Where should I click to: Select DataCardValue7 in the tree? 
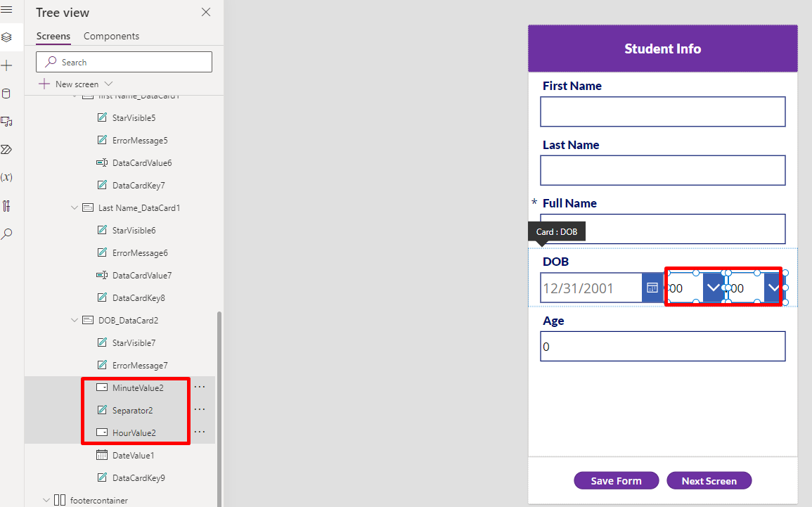point(142,275)
